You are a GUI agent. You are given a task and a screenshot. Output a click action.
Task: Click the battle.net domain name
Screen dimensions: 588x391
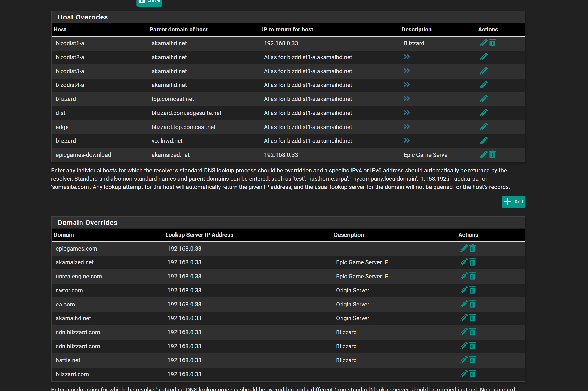coord(68,360)
